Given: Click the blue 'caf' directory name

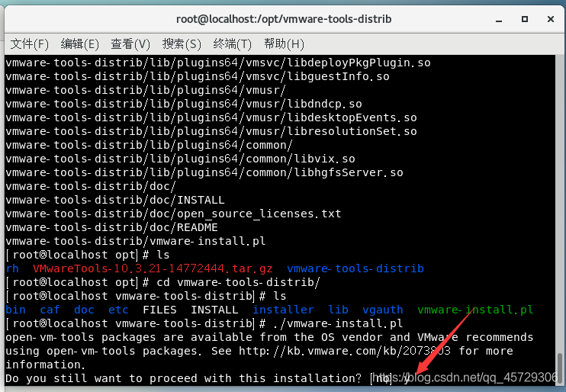Looking at the screenshot, I should (50, 310).
